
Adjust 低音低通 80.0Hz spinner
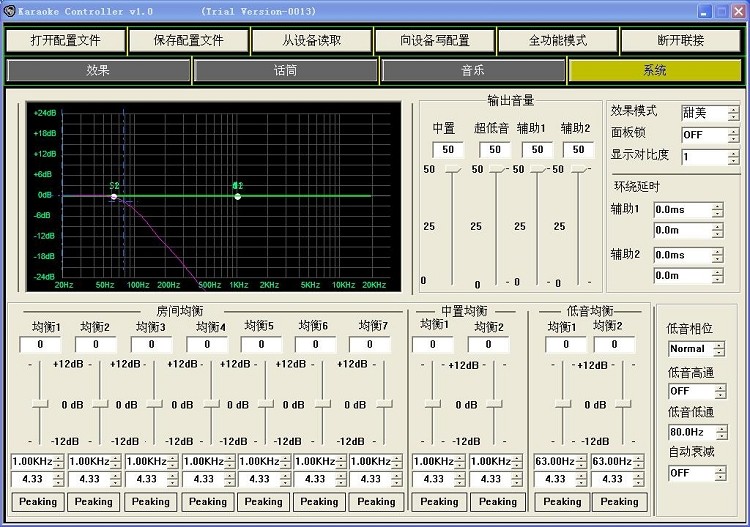click(x=698, y=432)
